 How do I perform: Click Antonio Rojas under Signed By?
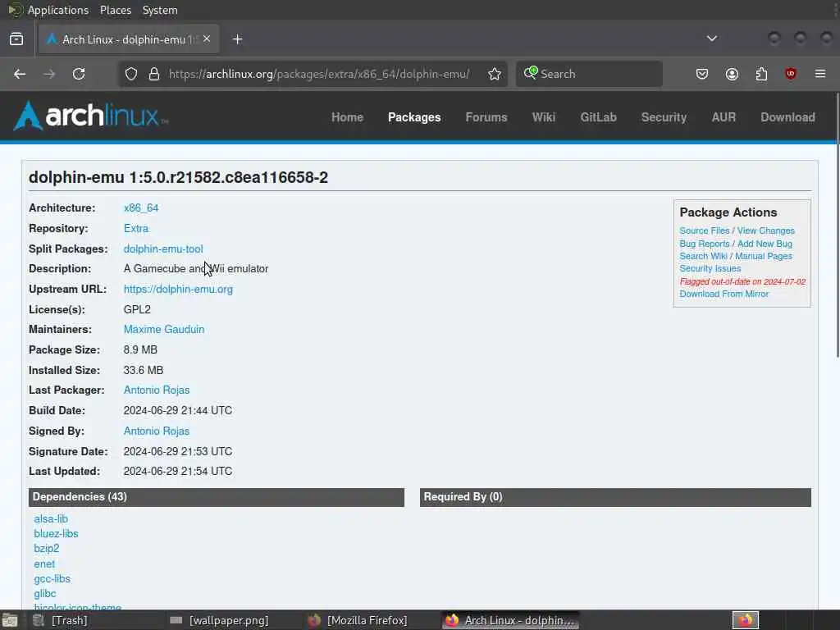pos(157,431)
